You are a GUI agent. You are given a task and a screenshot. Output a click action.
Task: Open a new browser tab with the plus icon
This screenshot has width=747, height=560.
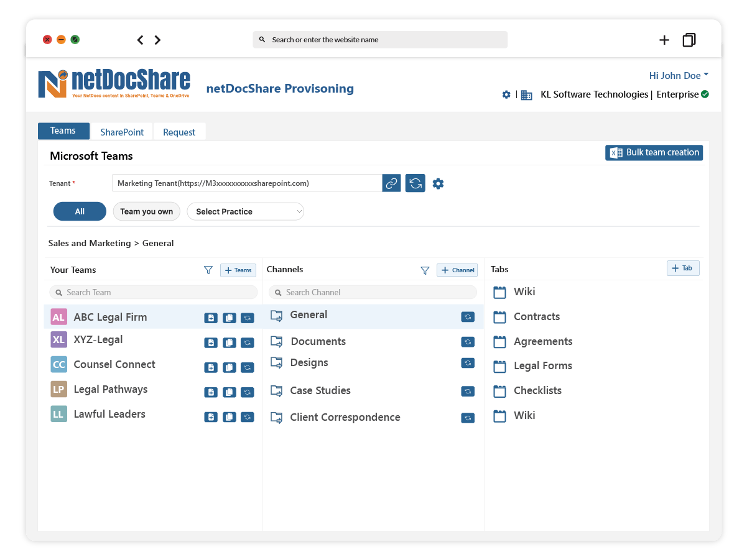click(664, 40)
